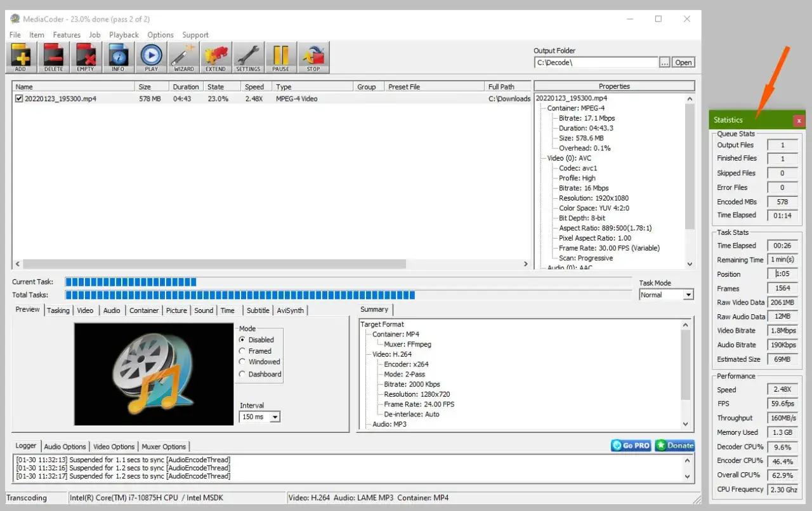Click the Summary tab
Image resolution: width=812 pixels, height=511 pixels.
(x=374, y=310)
